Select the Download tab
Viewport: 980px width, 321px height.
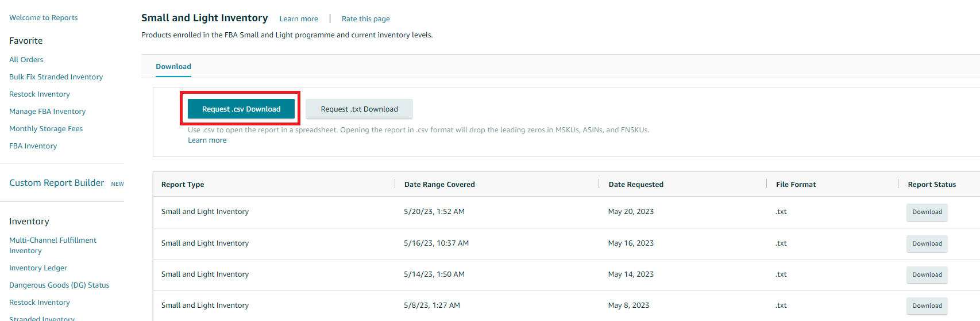click(x=173, y=67)
